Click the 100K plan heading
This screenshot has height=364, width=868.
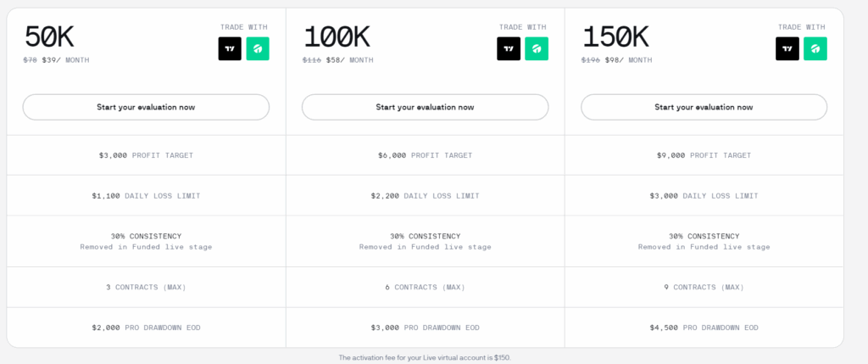pyautogui.click(x=337, y=36)
